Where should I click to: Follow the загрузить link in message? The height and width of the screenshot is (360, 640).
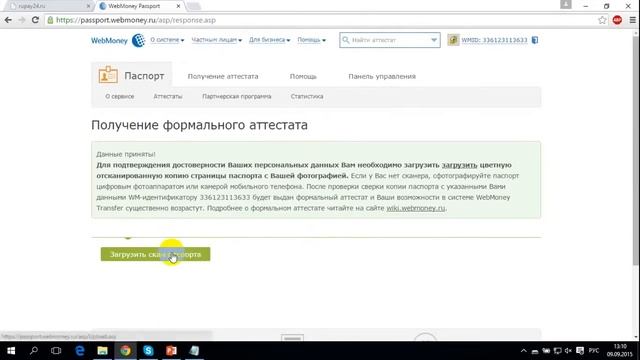point(459,165)
